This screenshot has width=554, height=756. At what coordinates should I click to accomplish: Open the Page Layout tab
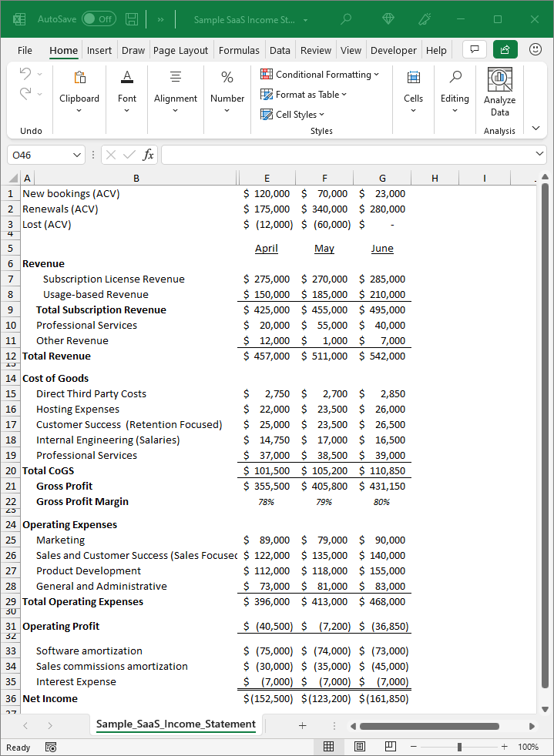click(x=180, y=50)
